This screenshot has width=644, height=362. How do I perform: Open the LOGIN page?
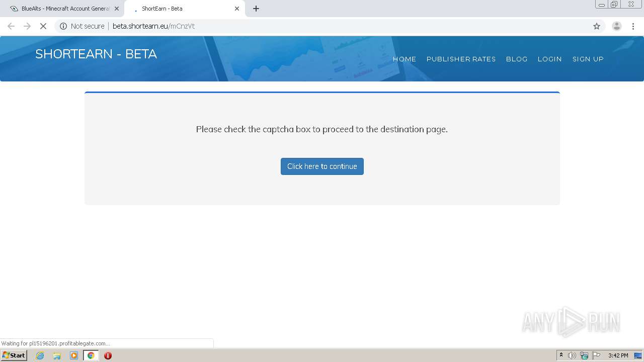pos(549,59)
